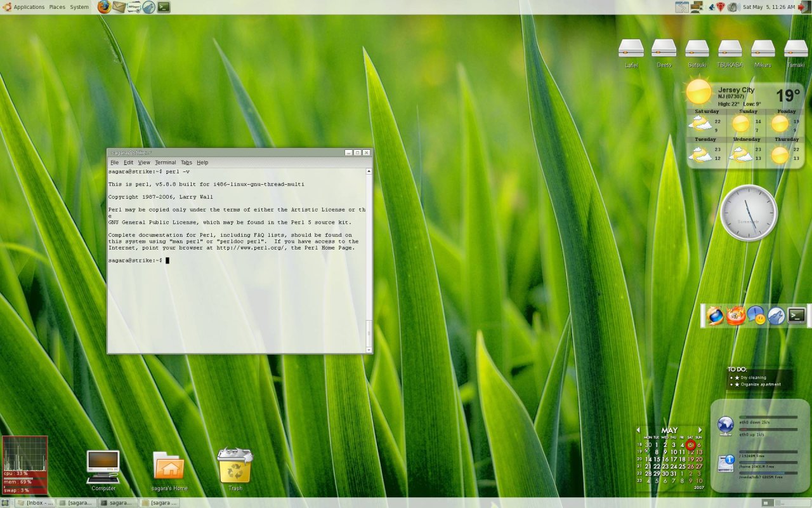Click the disk info icon in system monitor widget
The width and height of the screenshot is (812, 508).
(x=726, y=464)
